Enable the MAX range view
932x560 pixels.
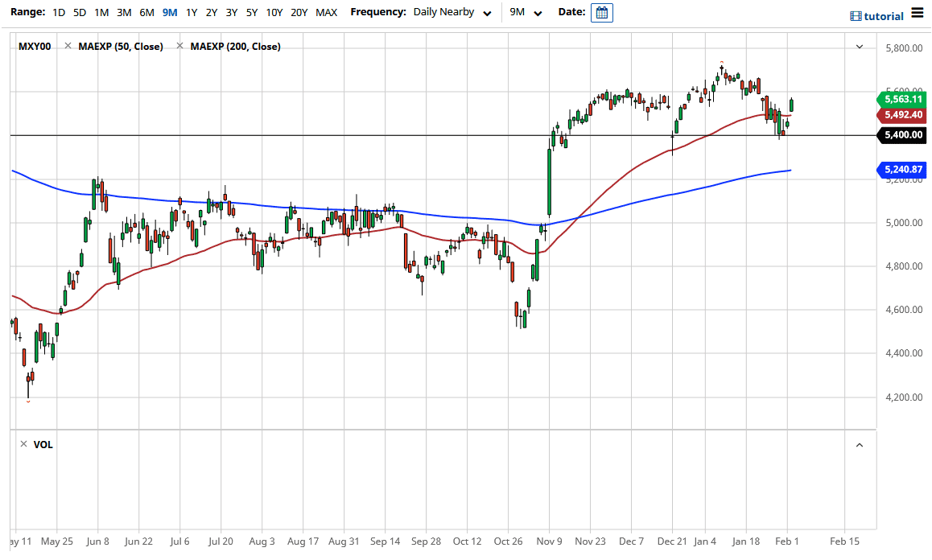326,13
